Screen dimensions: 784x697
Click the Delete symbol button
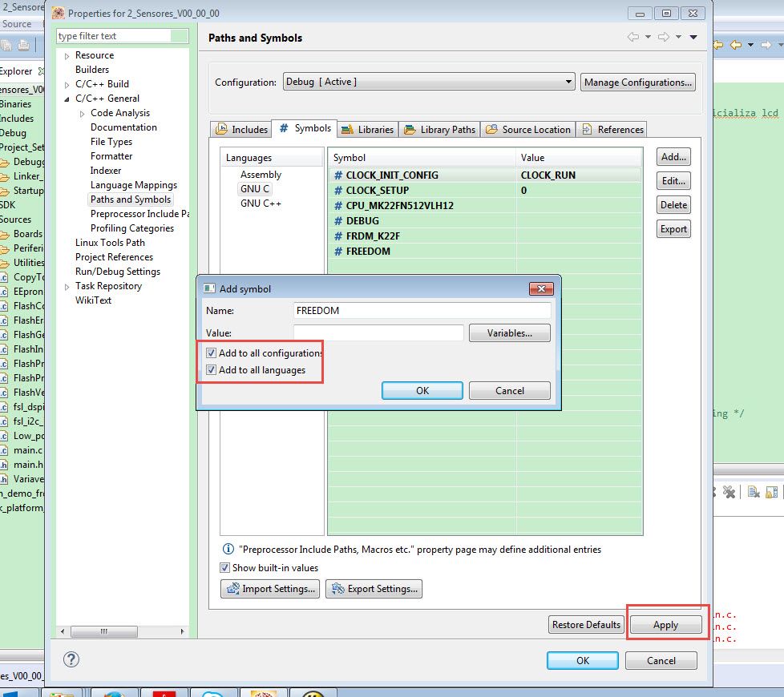tap(673, 205)
